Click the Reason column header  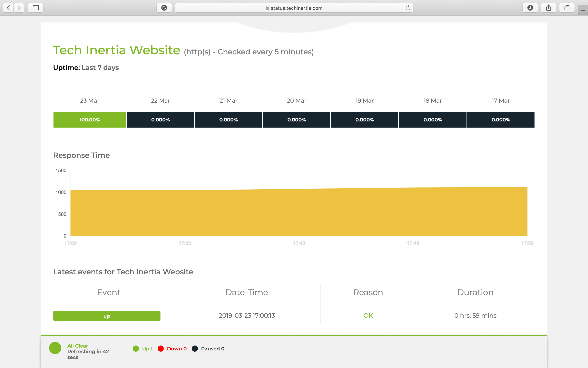(x=368, y=292)
